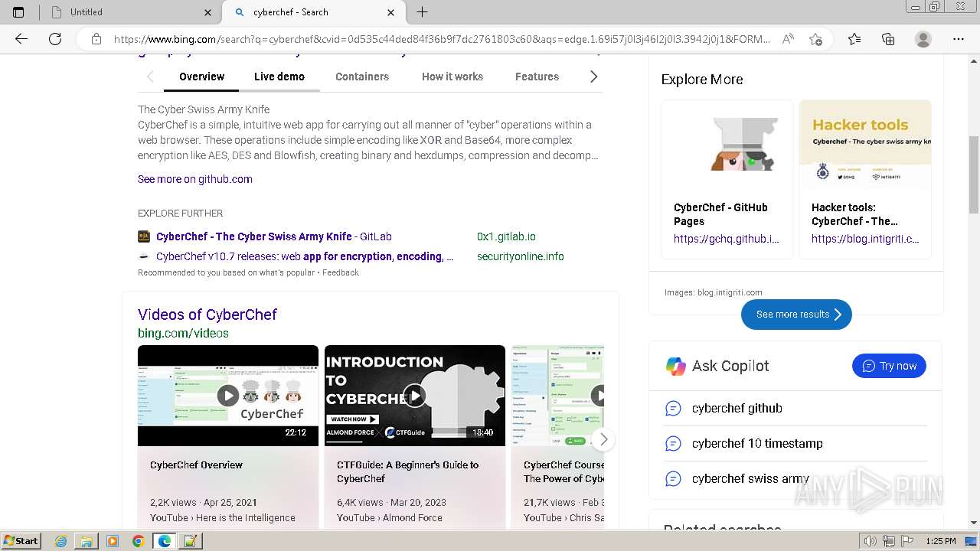
Task: Launch Internet Explorer from taskbar
Action: coord(61,541)
